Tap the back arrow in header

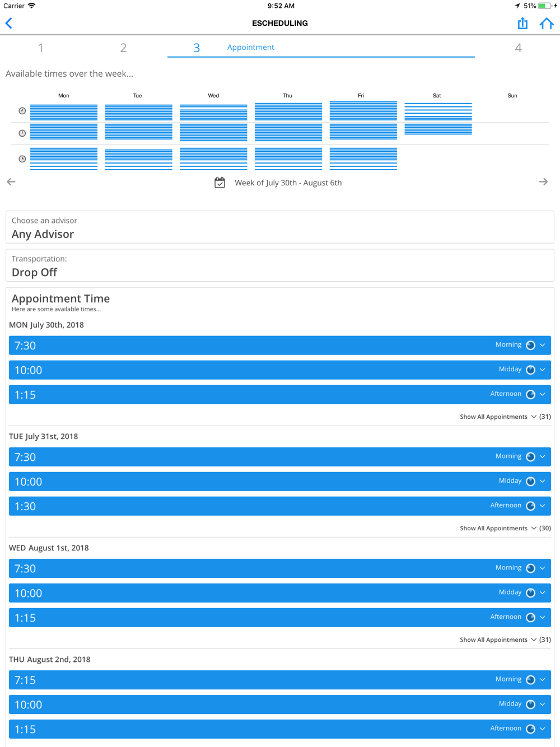tap(9, 24)
